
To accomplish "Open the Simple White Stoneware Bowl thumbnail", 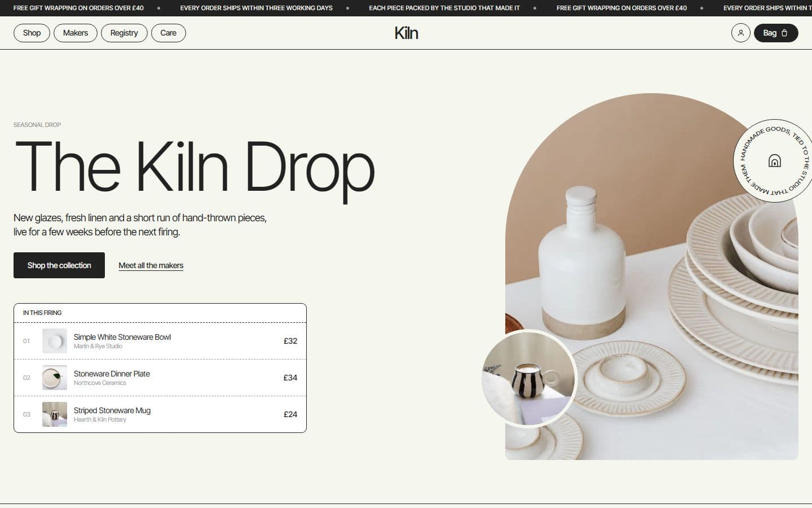I will pyautogui.click(x=55, y=341).
